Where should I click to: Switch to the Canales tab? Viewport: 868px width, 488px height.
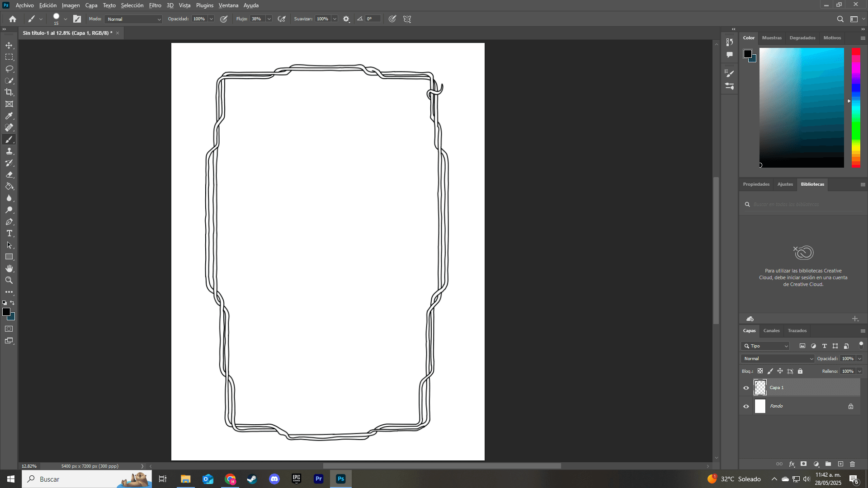pos(771,331)
